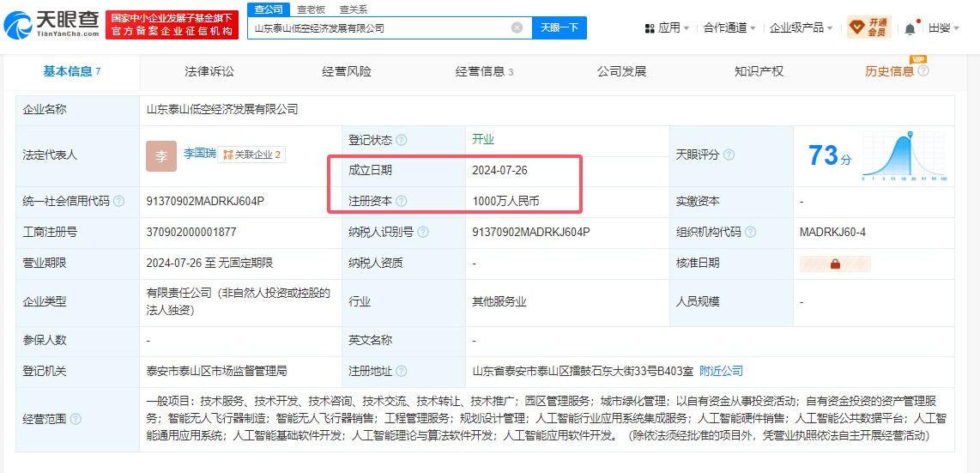Open the 法律诉讼 tab

click(x=209, y=71)
